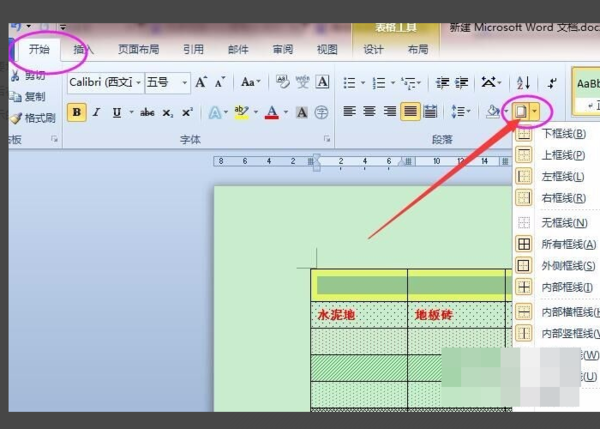Align text to the left
Screen dimensions: 600x429
[x=349, y=112]
